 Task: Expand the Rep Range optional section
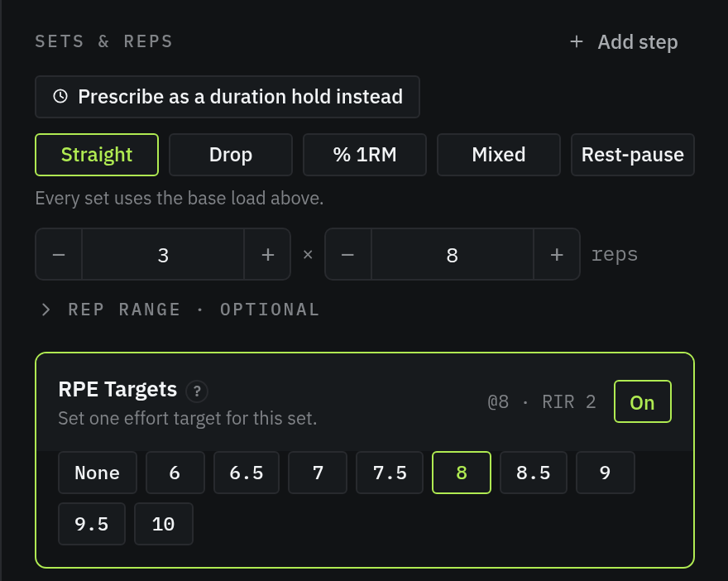pyautogui.click(x=180, y=310)
